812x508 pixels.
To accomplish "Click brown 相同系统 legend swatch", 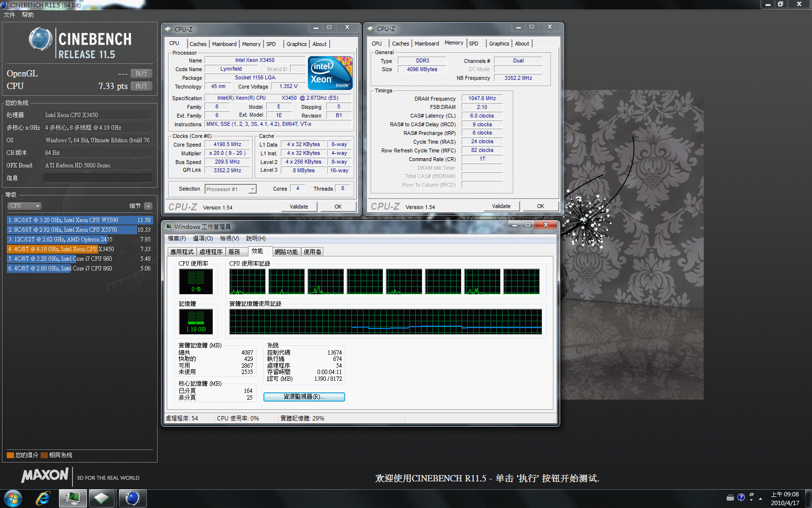I will point(44,455).
